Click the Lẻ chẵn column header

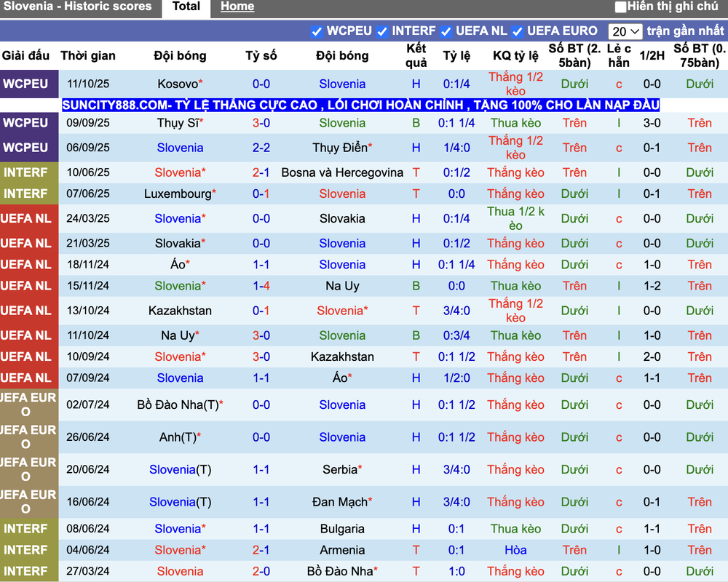coord(618,56)
